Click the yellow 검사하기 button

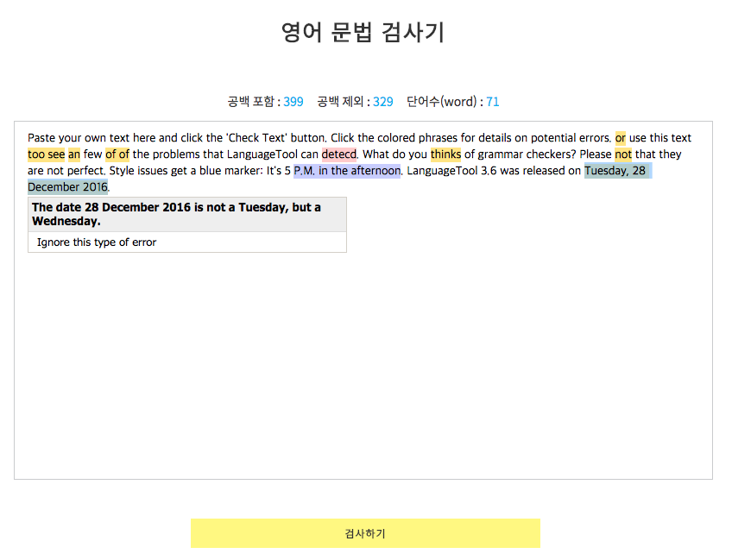click(x=365, y=533)
